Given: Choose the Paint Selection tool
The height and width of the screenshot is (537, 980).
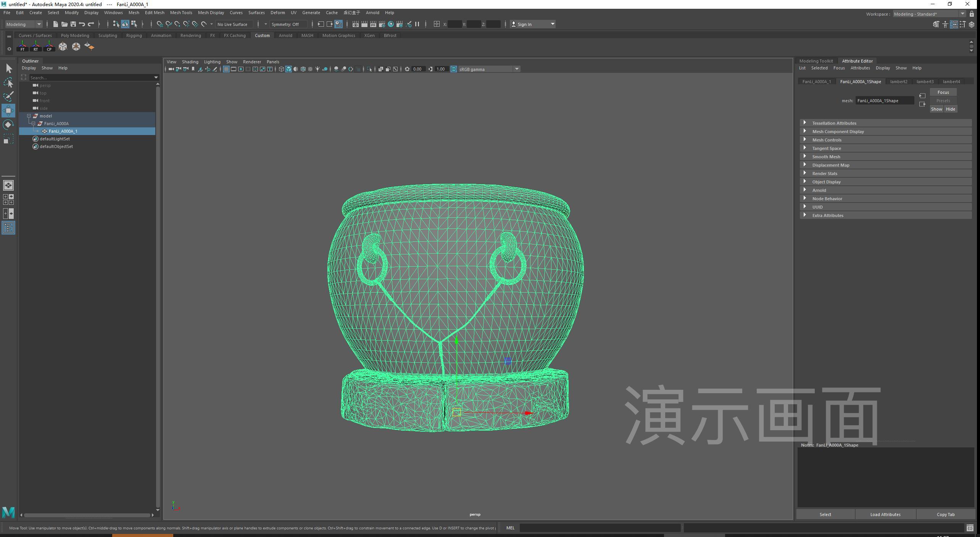Looking at the screenshot, I should [x=8, y=96].
